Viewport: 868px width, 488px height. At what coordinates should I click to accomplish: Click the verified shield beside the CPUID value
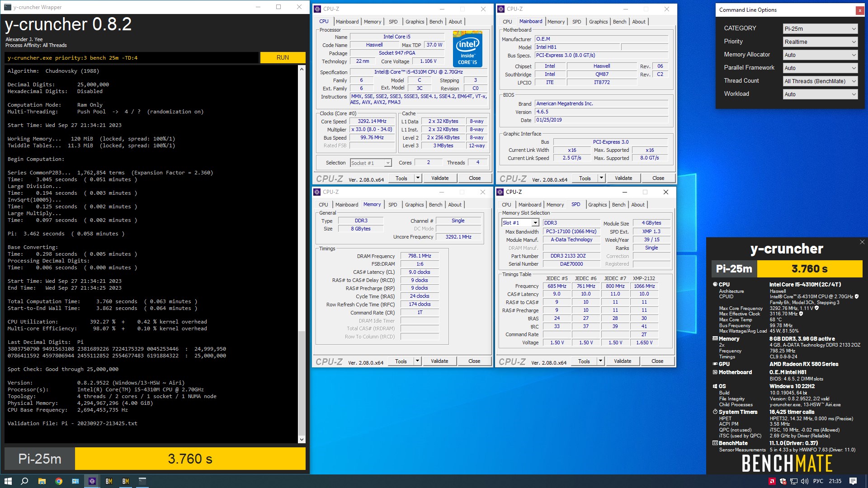tap(856, 297)
